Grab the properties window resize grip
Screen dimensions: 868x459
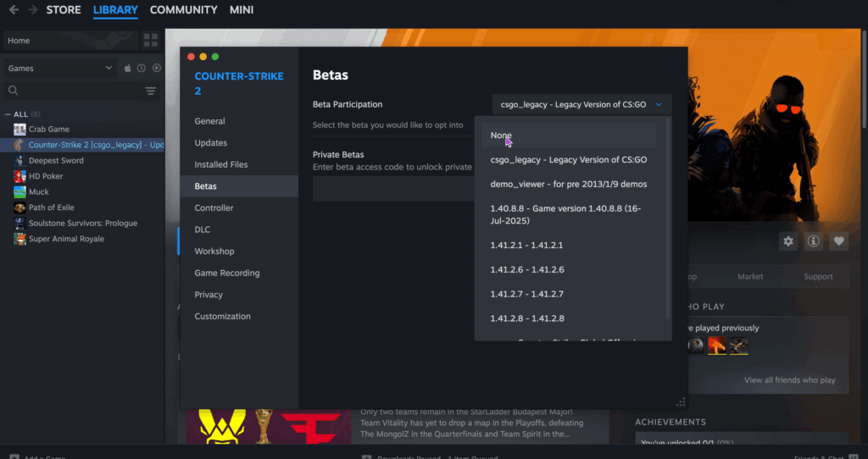[681, 402]
